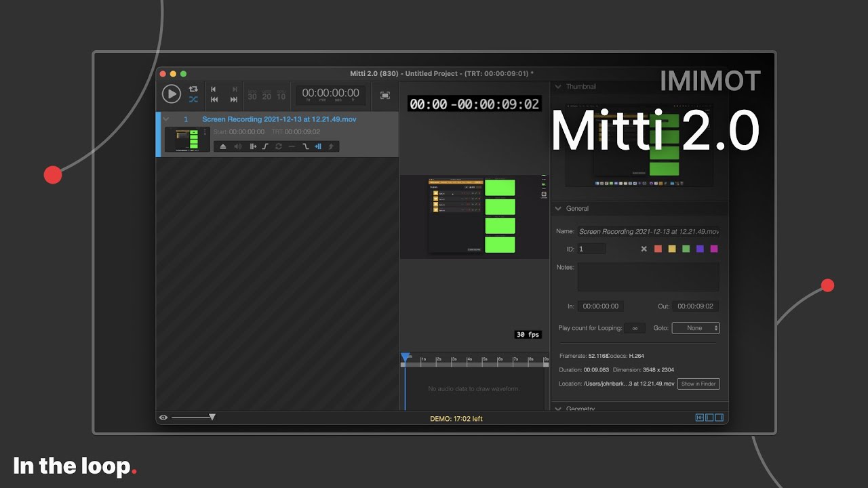Click the DEMO: 17:02 left status text
Viewport: 868px width, 488px height.
coord(456,419)
